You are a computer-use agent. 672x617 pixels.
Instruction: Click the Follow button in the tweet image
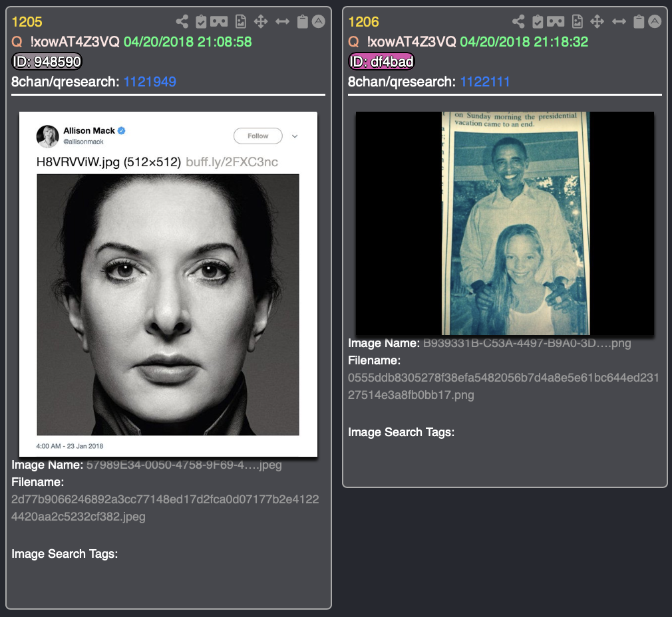click(x=258, y=136)
